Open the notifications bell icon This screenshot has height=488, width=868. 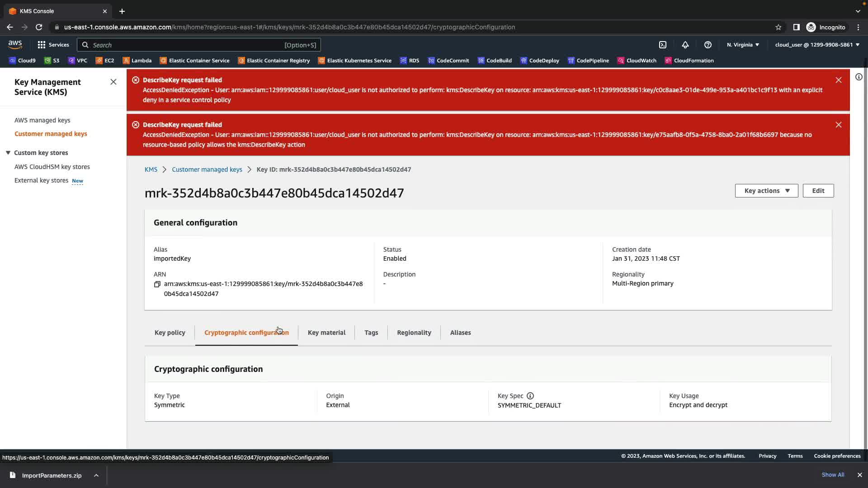pyautogui.click(x=685, y=45)
